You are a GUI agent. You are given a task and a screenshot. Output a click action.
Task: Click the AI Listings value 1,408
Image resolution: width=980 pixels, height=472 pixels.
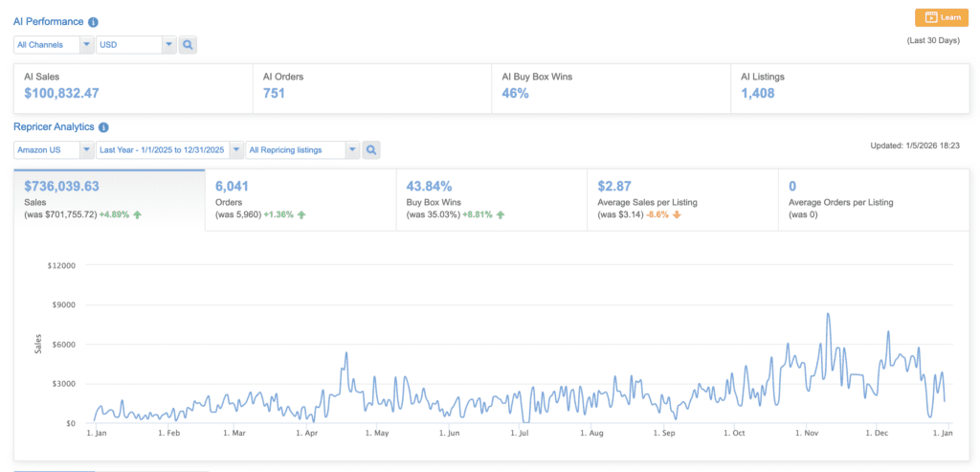click(x=758, y=93)
